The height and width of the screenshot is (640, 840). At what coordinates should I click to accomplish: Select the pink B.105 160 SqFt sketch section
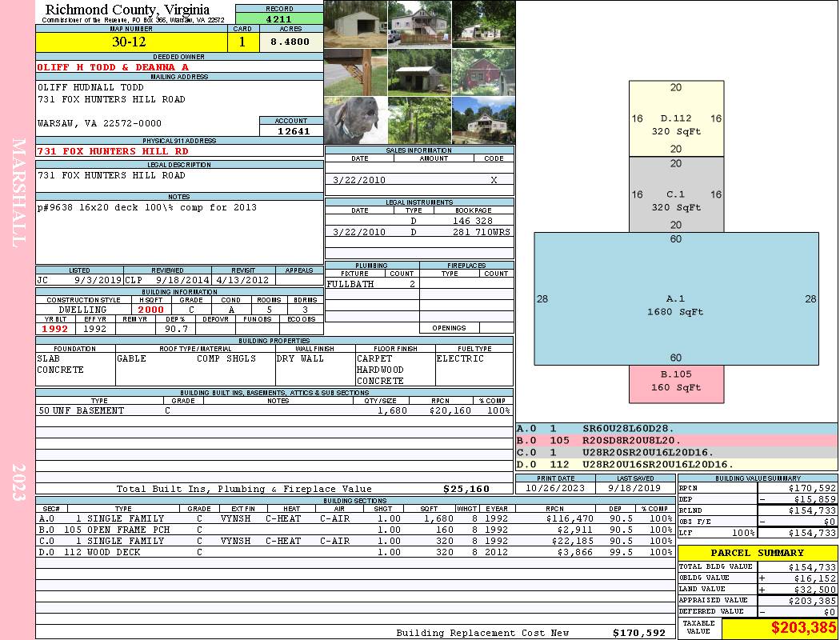[x=676, y=384]
